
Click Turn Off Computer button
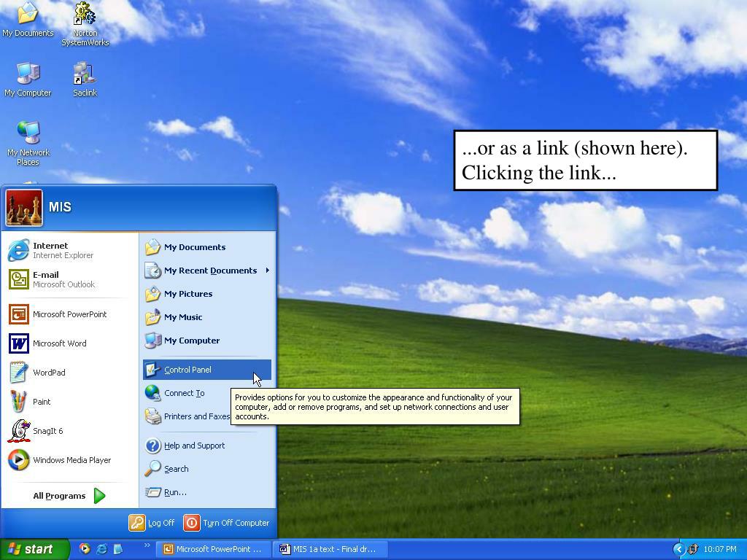pos(226,523)
